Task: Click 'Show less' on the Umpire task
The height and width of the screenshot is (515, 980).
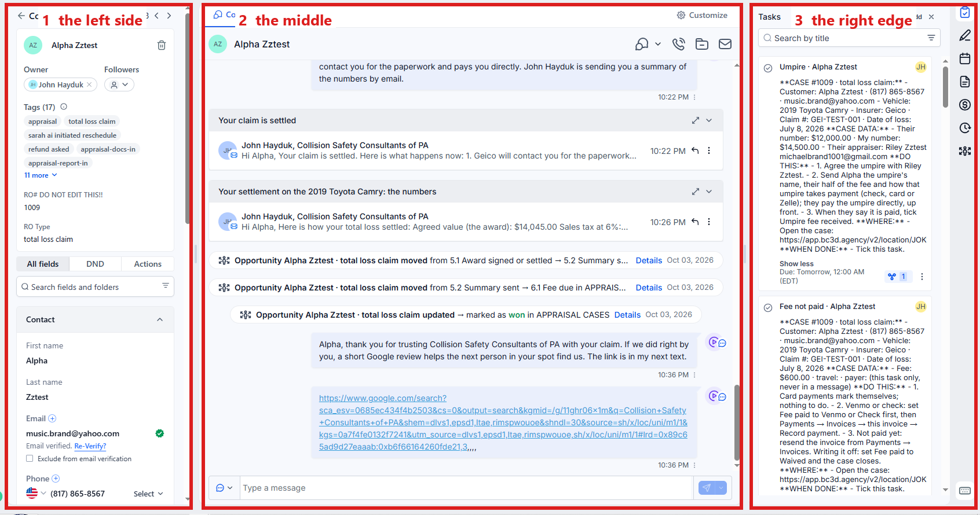Action: click(796, 264)
